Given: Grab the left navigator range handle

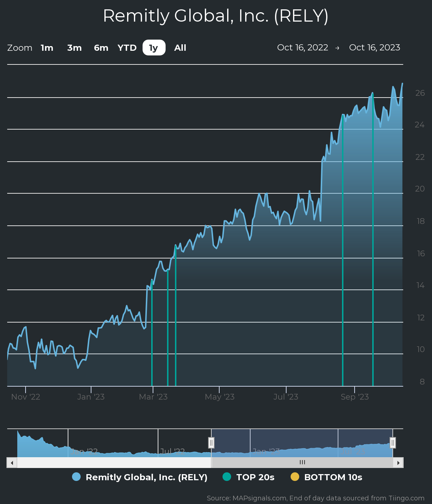Looking at the screenshot, I should 211,443.
